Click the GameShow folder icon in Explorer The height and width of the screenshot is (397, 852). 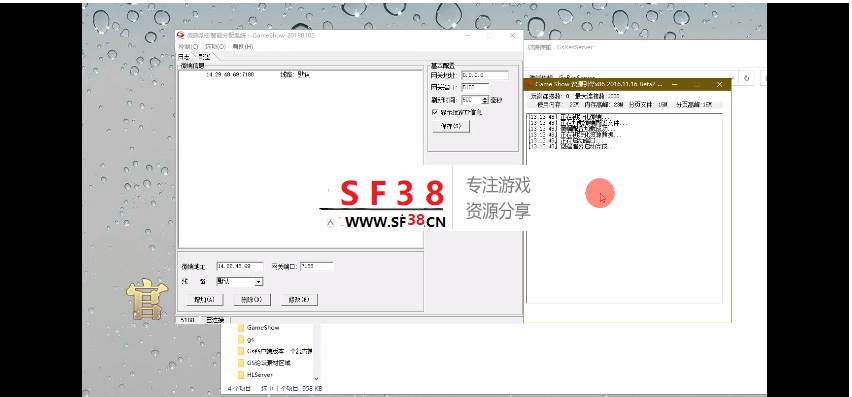241,327
